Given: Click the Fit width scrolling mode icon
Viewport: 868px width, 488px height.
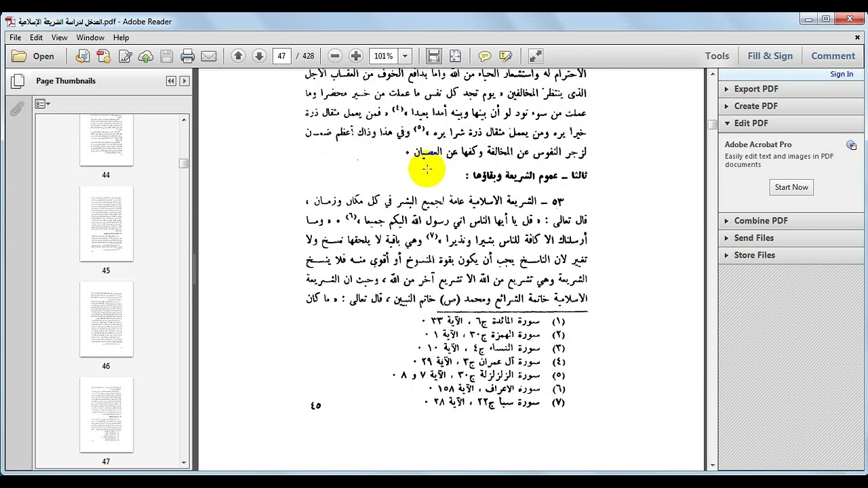Looking at the screenshot, I should point(434,56).
